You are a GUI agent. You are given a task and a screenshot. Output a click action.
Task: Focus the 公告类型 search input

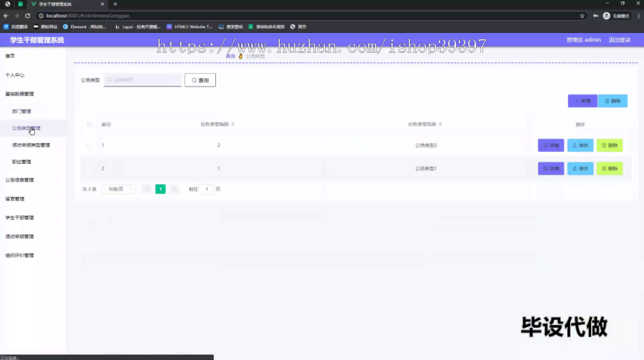tap(142, 79)
